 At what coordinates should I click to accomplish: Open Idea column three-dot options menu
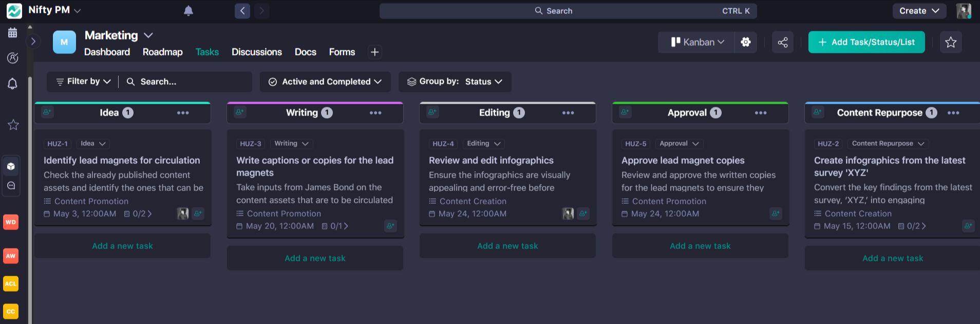(x=183, y=113)
